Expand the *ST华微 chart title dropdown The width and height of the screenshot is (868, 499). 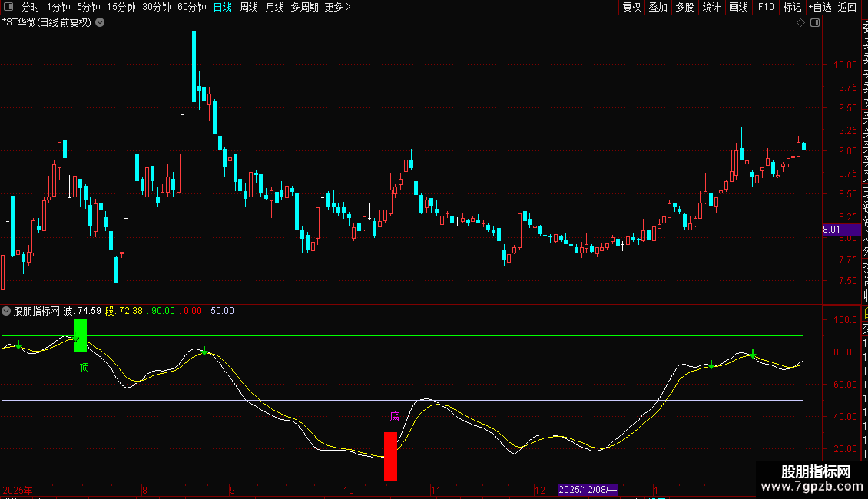tap(100, 22)
